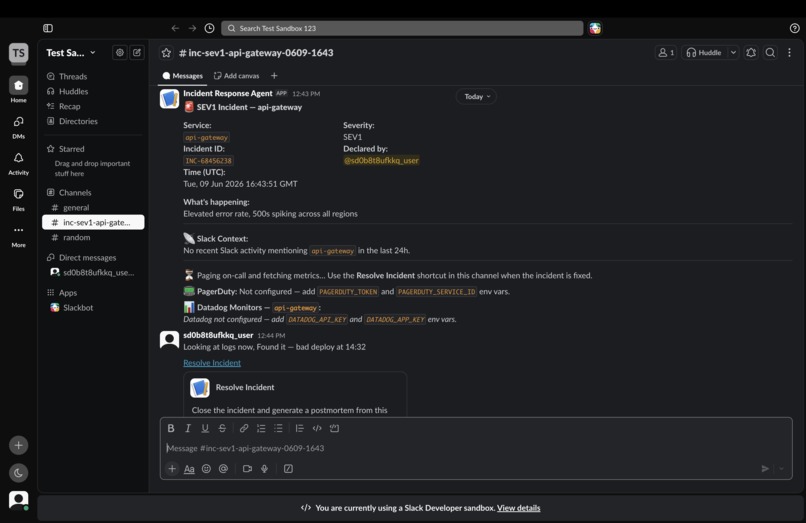The image size is (806, 523).
Task: Open Recap in the sidebar
Action: 69,106
